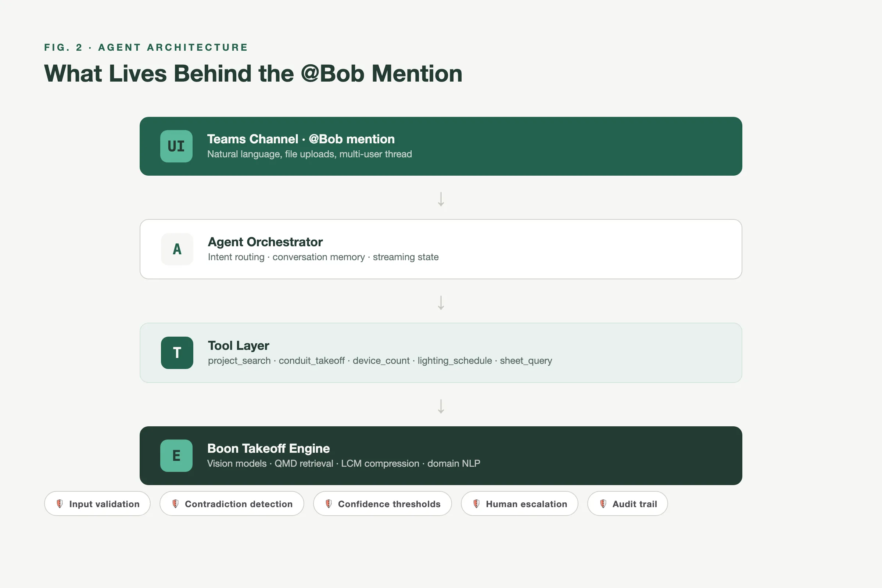This screenshot has height=588, width=882.
Task: Click the UI badge icon on Teams Channel card
Action: pos(176,146)
